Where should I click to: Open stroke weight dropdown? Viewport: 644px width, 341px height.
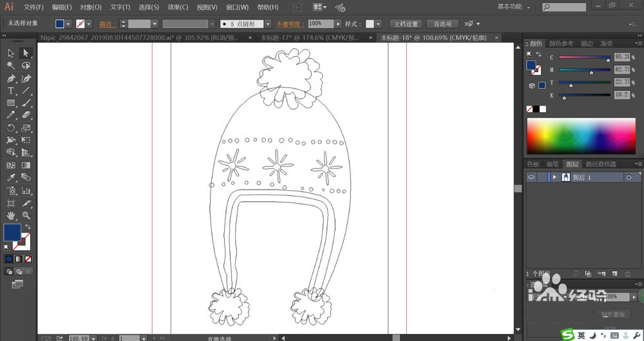[x=155, y=24]
